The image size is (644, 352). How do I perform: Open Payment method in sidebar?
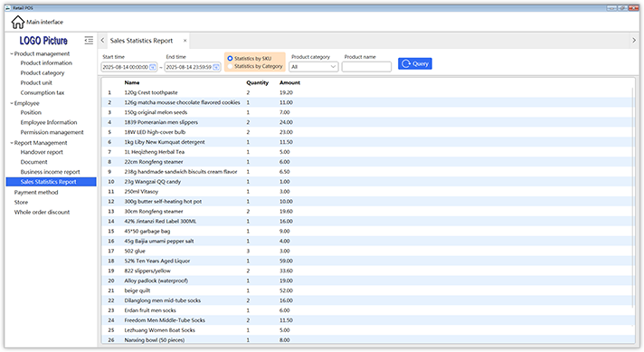36,192
